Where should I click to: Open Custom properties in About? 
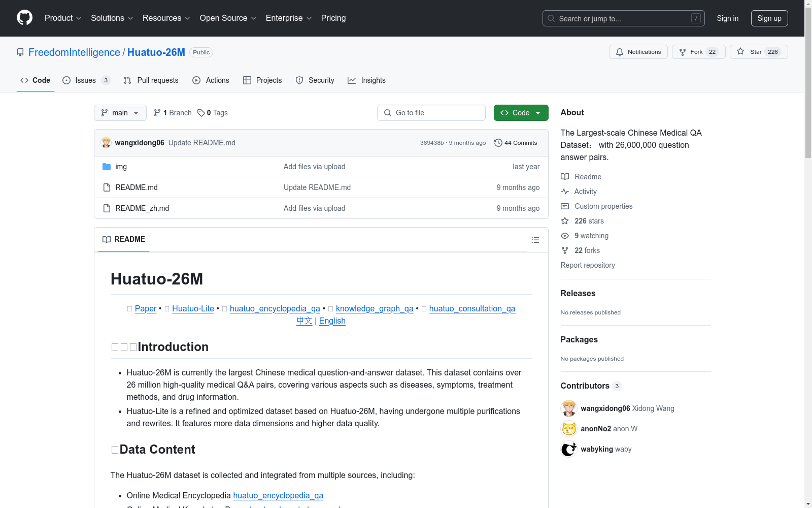597,206
